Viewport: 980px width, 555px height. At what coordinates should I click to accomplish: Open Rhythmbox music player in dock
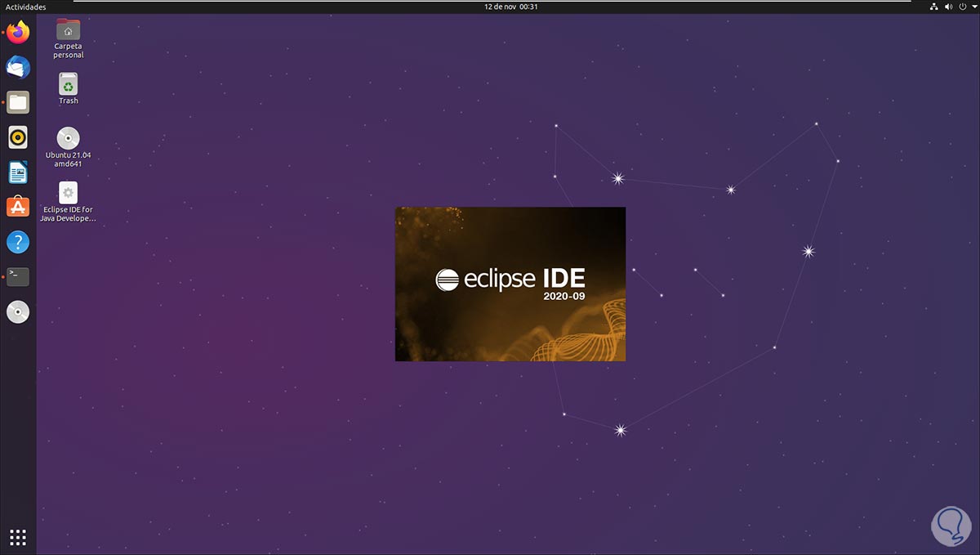pyautogui.click(x=18, y=137)
